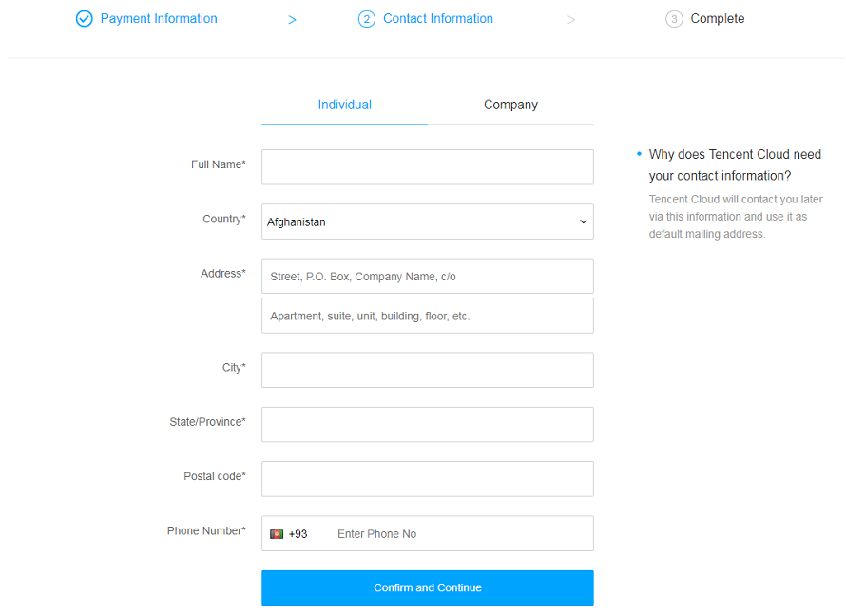Image resolution: width=846 pixels, height=616 pixels.
Task: Click the Payment Information checkmark icon
Action: coord(84,18)
